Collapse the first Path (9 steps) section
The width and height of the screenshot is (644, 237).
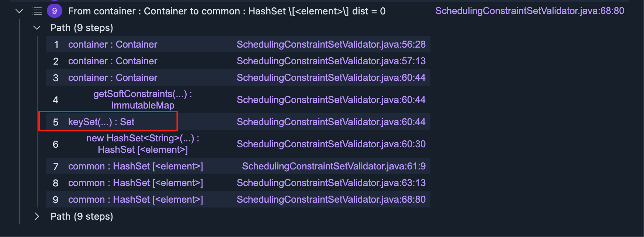[37, 28]
